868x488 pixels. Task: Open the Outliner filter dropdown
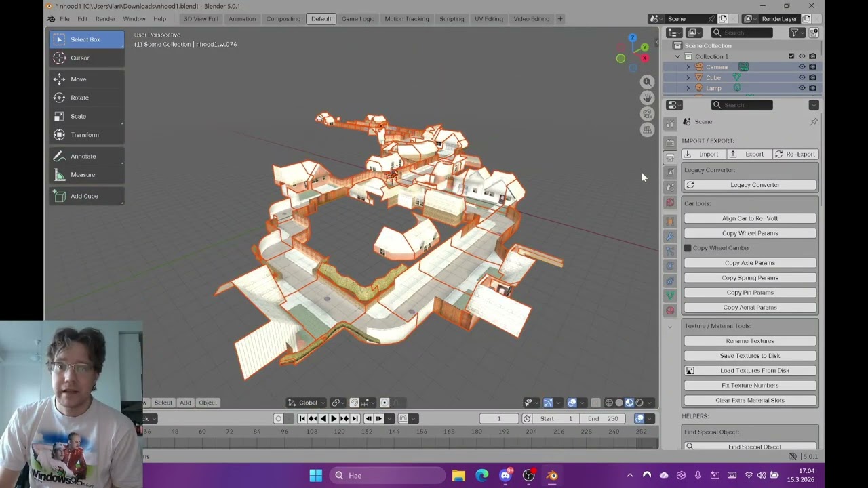tap(796, 33)
